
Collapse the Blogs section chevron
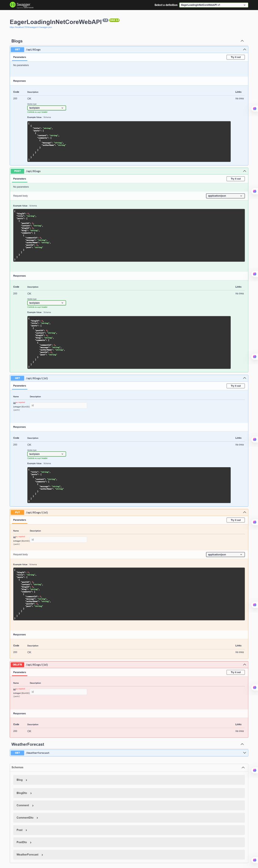[x=242, y=41]
